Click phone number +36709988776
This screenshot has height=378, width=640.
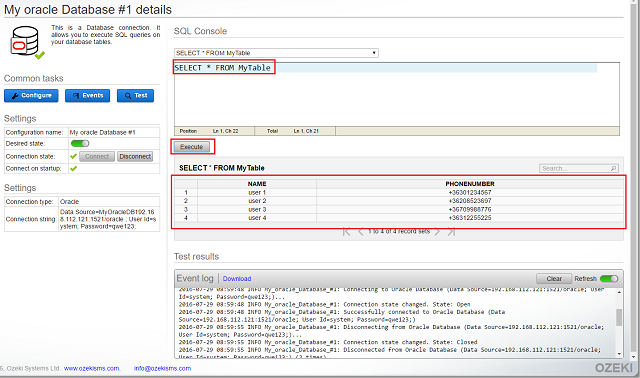[470, 209]
